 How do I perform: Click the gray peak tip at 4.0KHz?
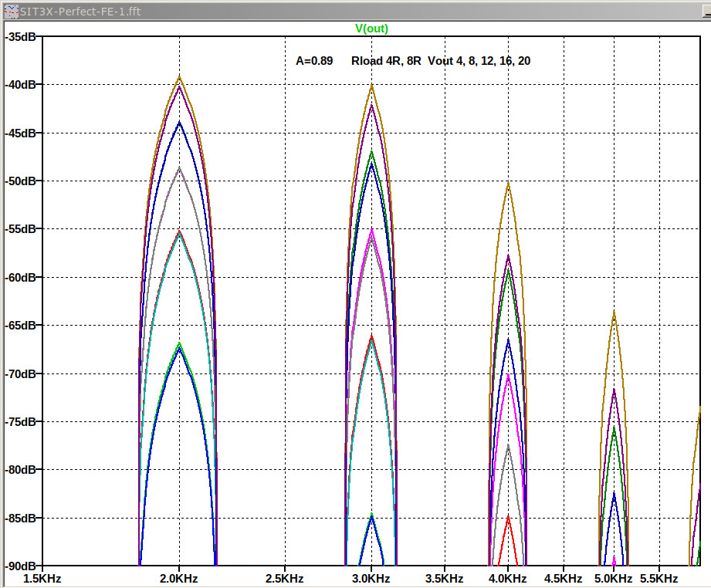508,446
